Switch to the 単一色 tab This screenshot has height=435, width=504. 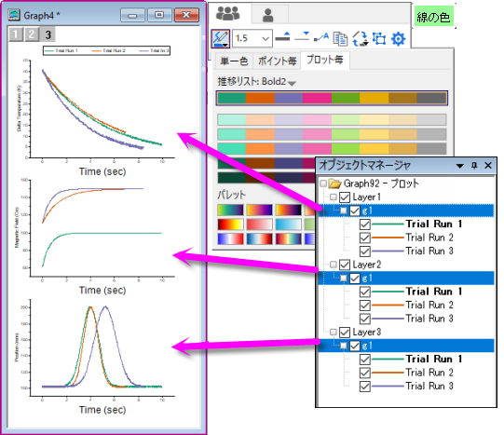pos(234,61)
